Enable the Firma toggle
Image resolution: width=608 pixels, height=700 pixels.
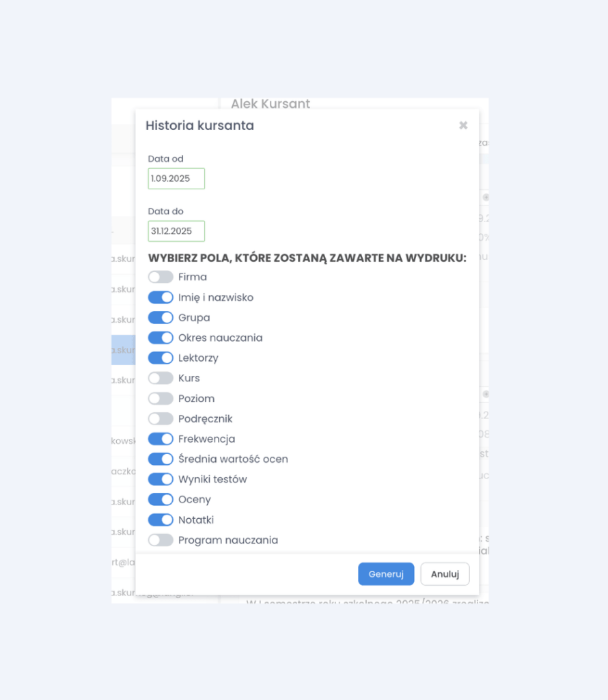161,277
